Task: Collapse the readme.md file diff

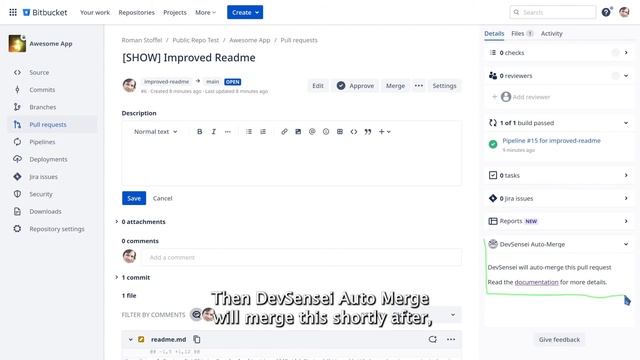Action: tap(130, 339)
